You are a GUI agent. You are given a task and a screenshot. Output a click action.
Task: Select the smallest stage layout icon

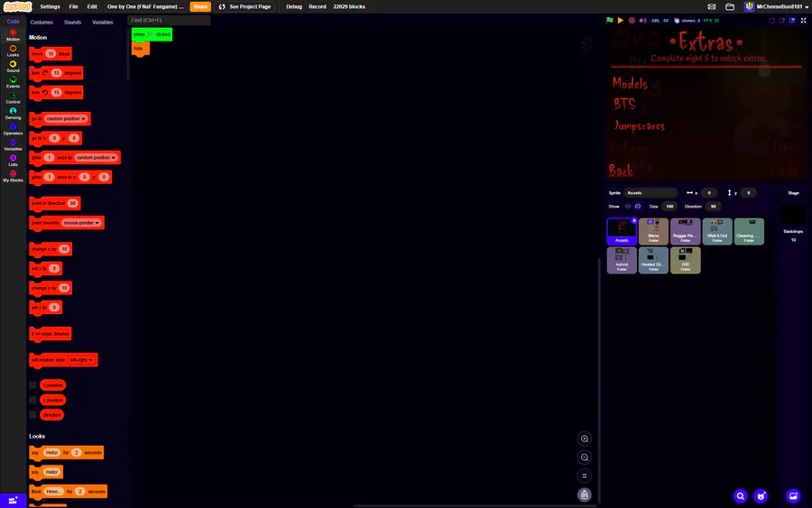(x=771, y=20)
